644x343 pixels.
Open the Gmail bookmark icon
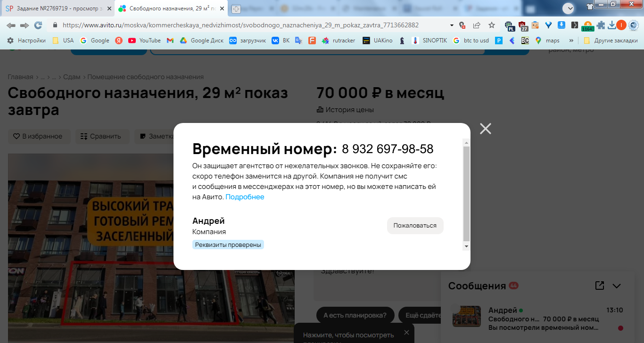(170, 41)
